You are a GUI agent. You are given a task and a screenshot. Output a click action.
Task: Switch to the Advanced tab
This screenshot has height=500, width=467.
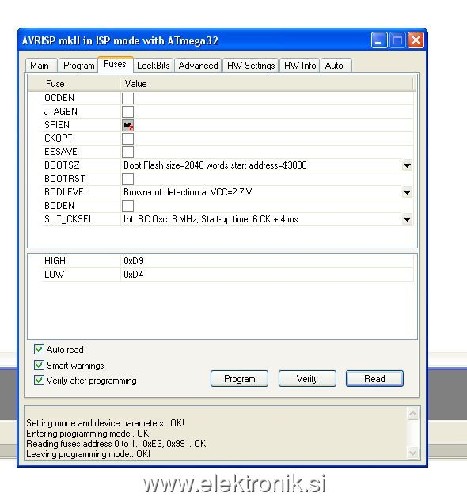(198, 65)
